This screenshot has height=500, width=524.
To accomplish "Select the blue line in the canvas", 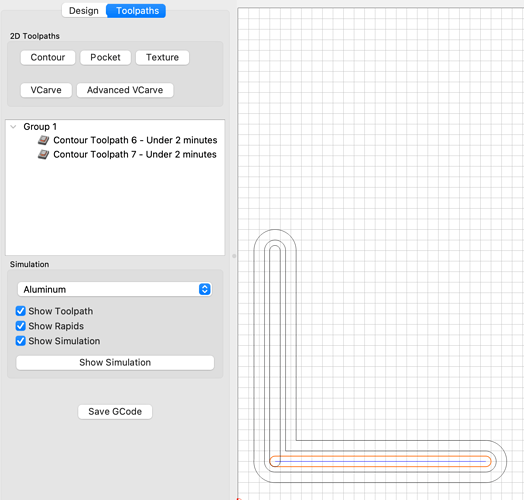I will click(380, 462).
